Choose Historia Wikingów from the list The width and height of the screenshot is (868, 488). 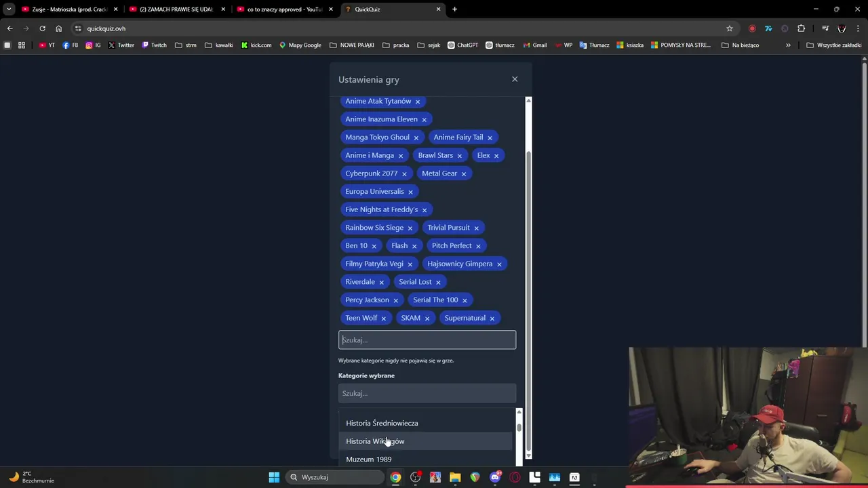[x=427, y=441]
